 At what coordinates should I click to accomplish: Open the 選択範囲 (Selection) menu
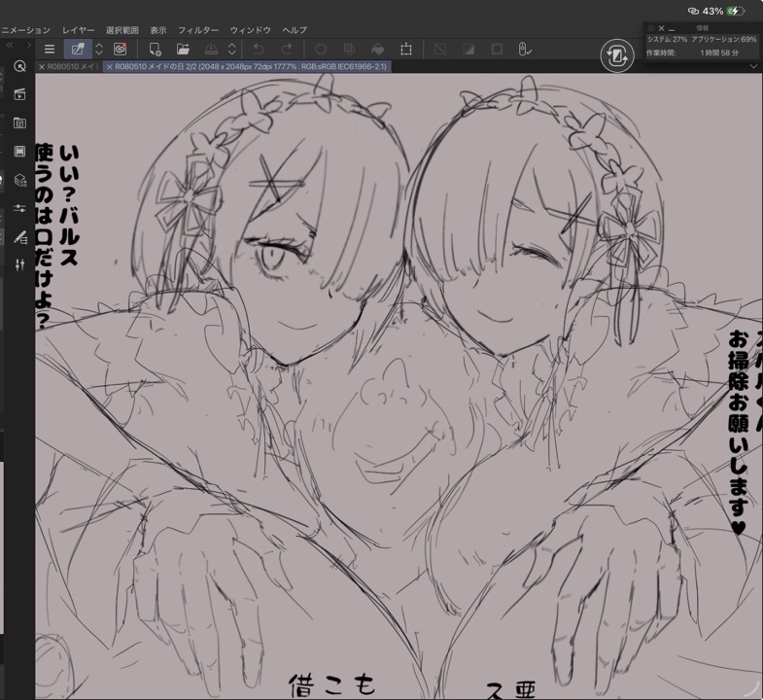coord(122,30)
